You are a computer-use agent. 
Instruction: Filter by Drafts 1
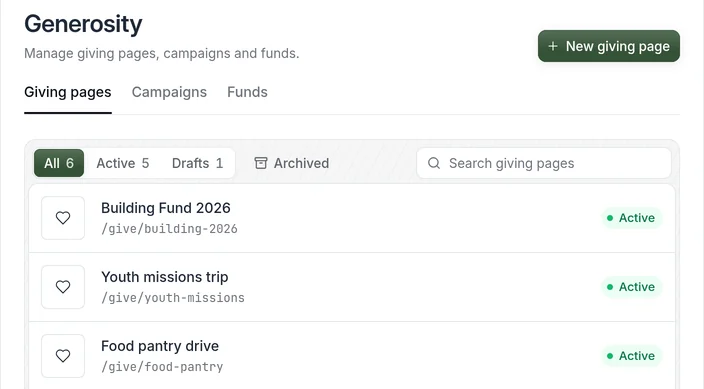click(198, 163)
